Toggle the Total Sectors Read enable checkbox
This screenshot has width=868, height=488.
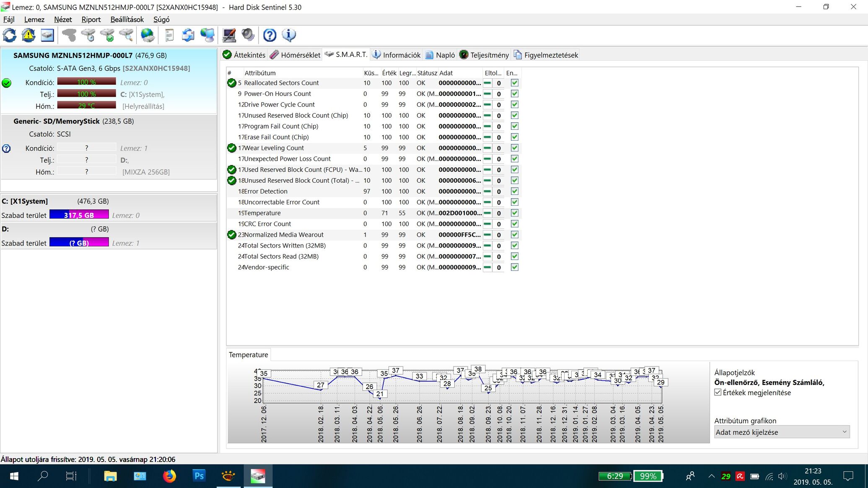click(x=515, y=256)
